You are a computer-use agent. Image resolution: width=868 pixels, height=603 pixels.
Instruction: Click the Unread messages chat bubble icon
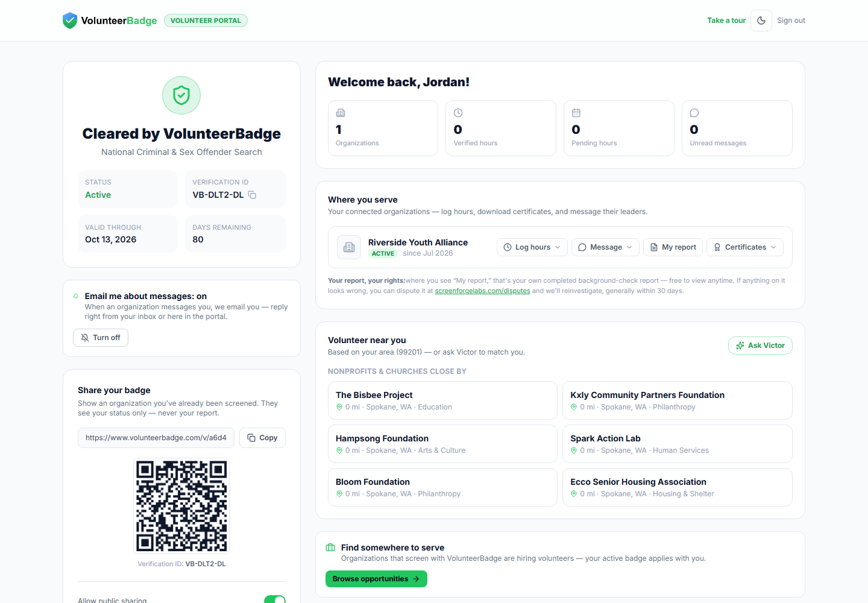[x=694, y=113]
